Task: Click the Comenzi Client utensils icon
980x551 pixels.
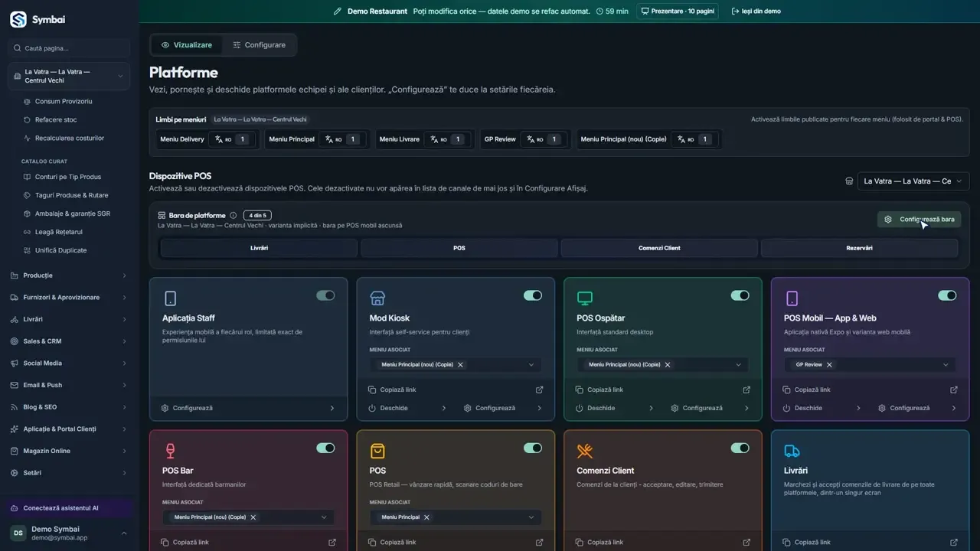Action: click(585, 451)
